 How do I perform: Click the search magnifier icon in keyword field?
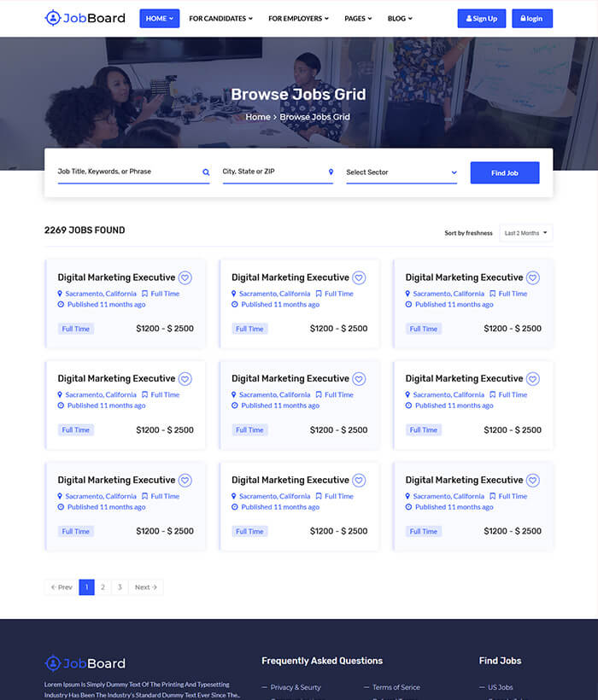(x=206, y=172)
